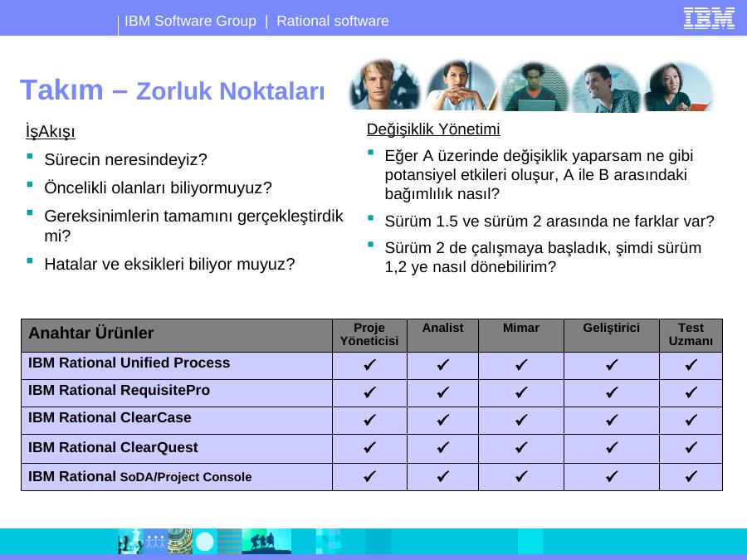Click the RequisitePro checkmark under Mimar

pyautogui.click(x=522, y=392)
